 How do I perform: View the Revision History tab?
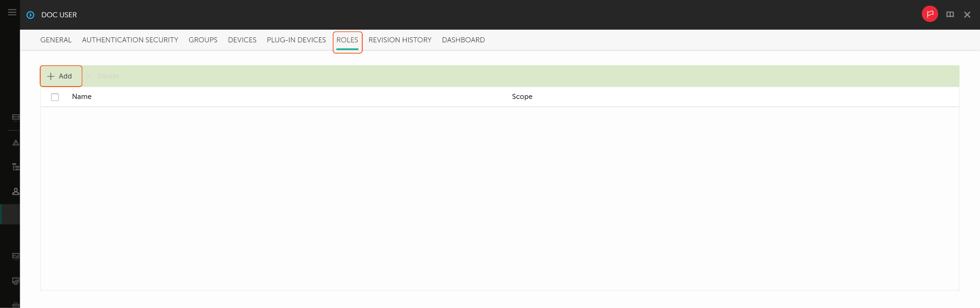point(400,40)
